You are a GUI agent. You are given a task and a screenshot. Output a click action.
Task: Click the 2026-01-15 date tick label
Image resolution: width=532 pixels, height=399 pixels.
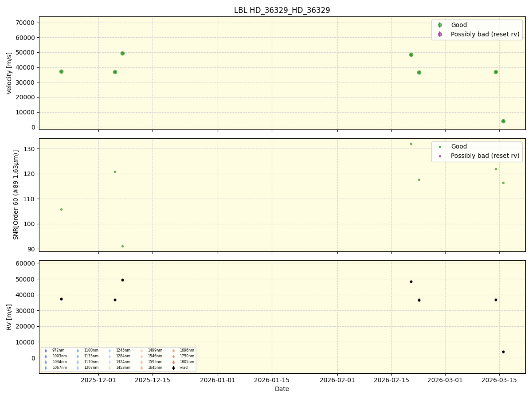[272, 380]
